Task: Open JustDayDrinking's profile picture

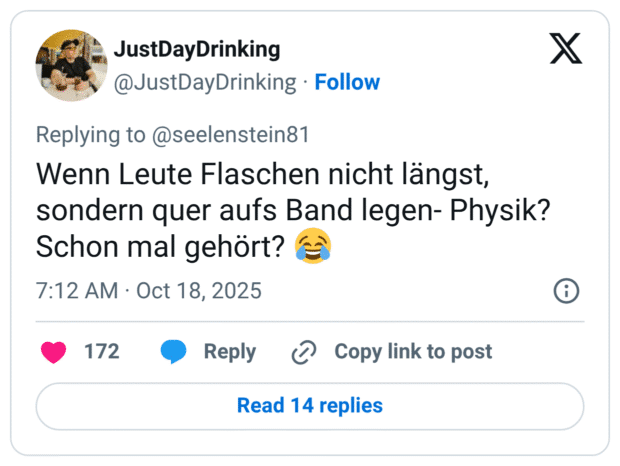Action: coord(70,65)
